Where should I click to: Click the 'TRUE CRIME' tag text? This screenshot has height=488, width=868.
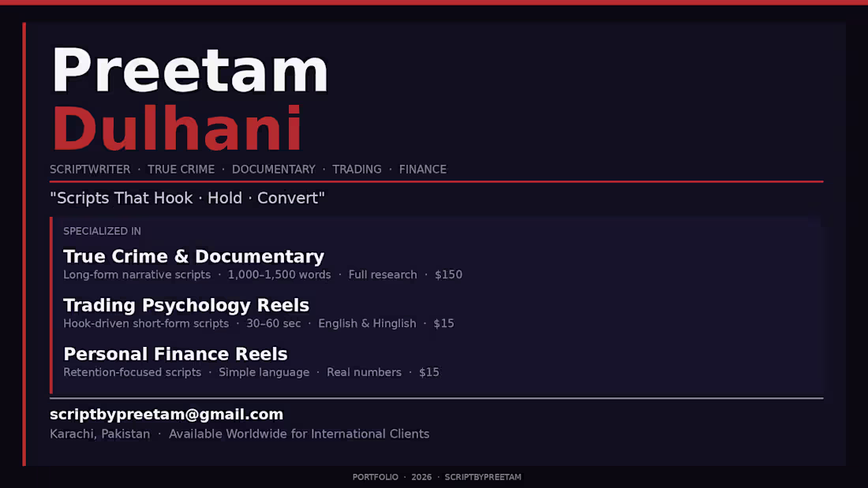pos(181,169)
